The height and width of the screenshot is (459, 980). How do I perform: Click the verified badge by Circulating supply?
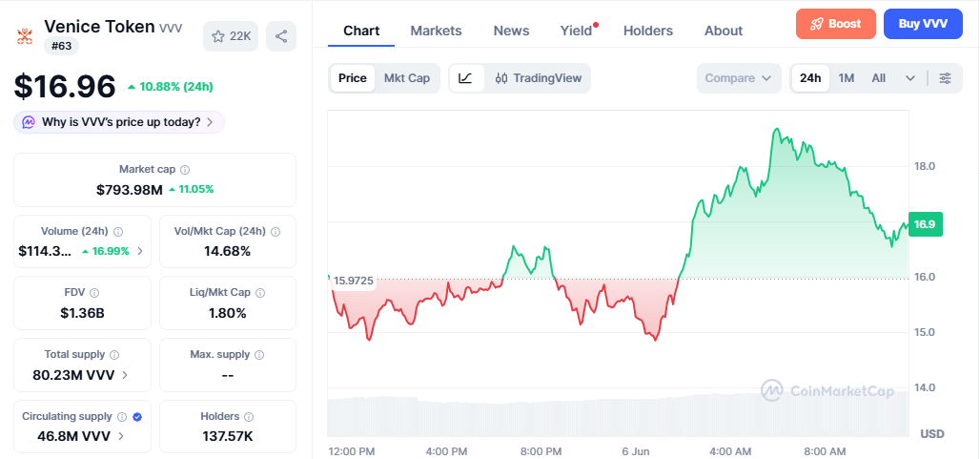(137, 416)
